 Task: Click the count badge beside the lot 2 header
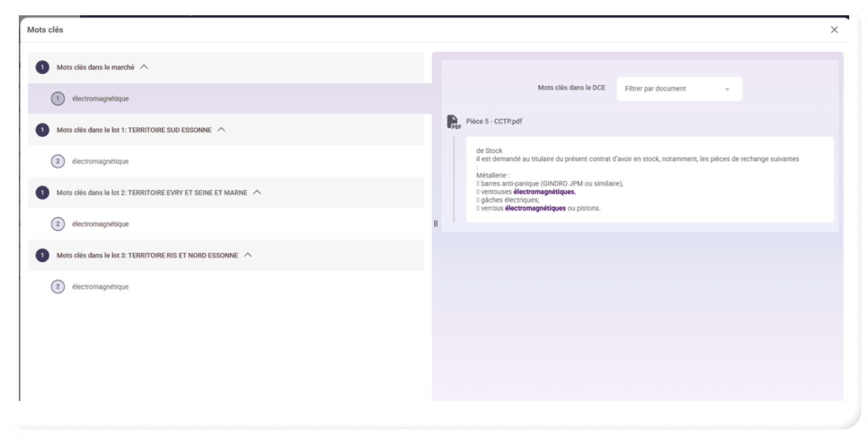point(42,193)
